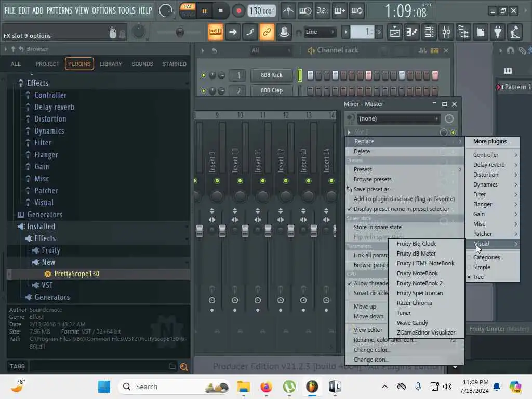Viewport: 532px width, 399px height.
Task: Toggle the 808 Clap channel mute LED
Action: pyautogui.click(x=204, y=90)
